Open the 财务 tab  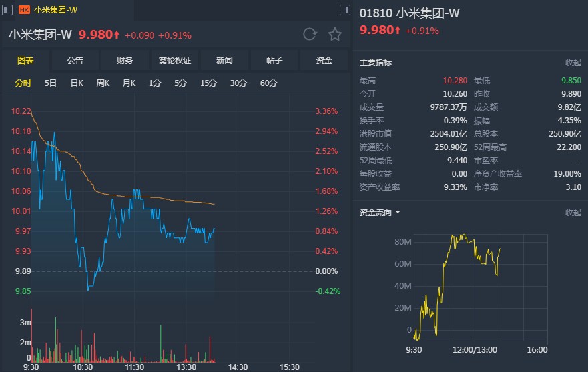[x=125, y=61]
